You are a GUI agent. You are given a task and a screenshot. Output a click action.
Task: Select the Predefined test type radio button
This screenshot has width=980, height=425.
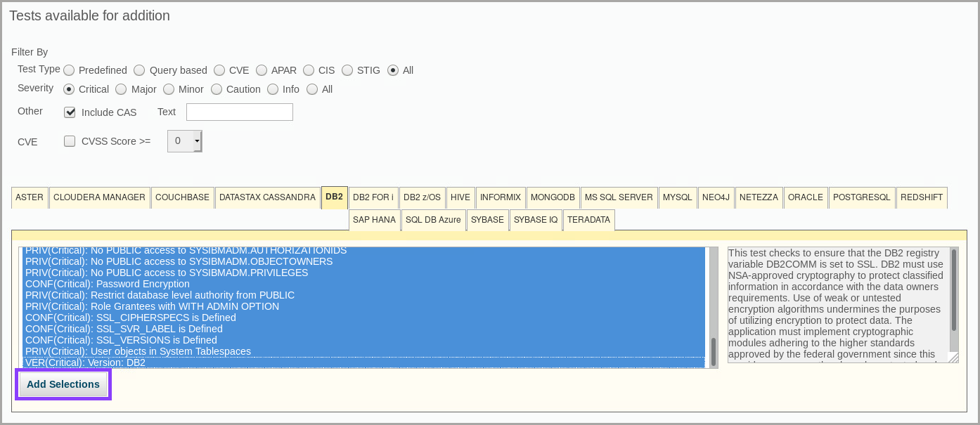click(x=69, y=70)
